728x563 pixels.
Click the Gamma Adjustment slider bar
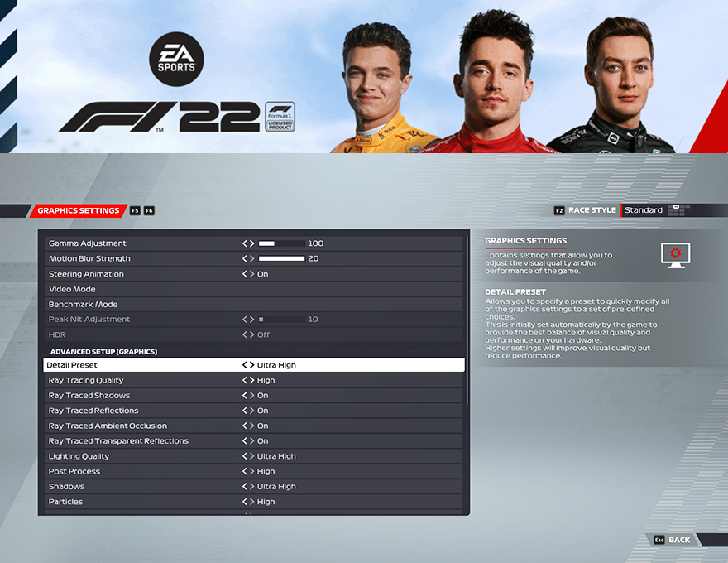tap(282, 243)
